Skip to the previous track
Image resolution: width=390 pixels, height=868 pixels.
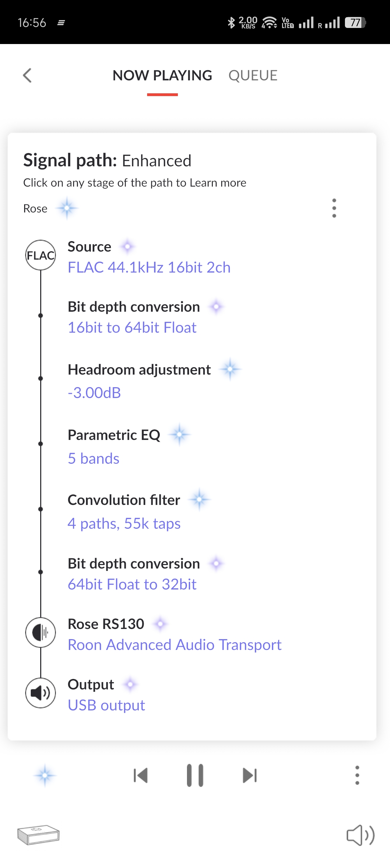pyautogui.click(x=140, y=775)
